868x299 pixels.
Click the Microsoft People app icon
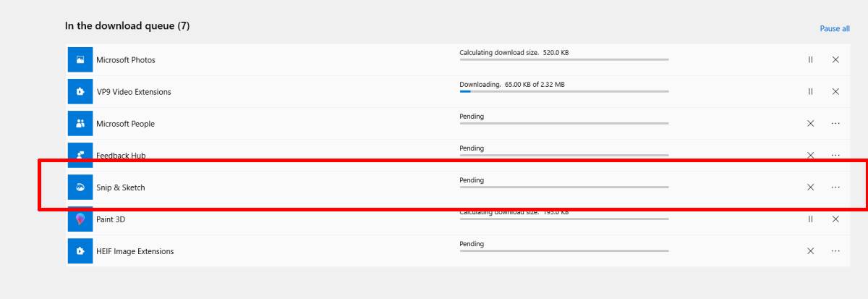coord(80,123)
